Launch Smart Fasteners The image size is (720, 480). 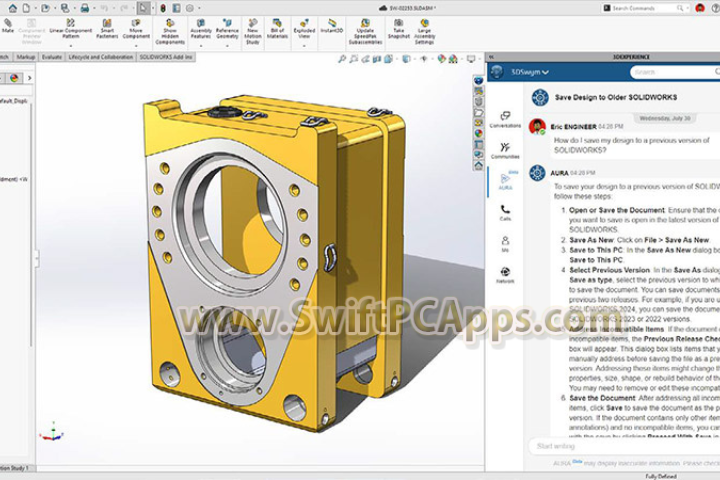point(107,28)
